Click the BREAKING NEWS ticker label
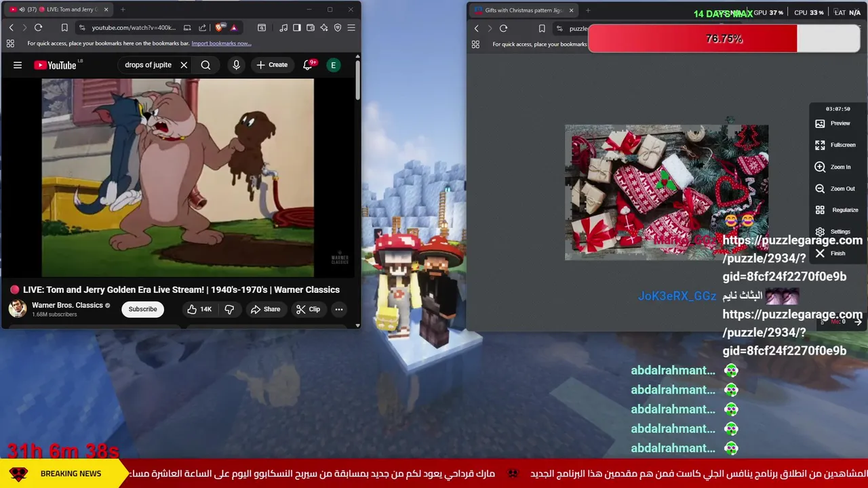 (x=71, y=474)
